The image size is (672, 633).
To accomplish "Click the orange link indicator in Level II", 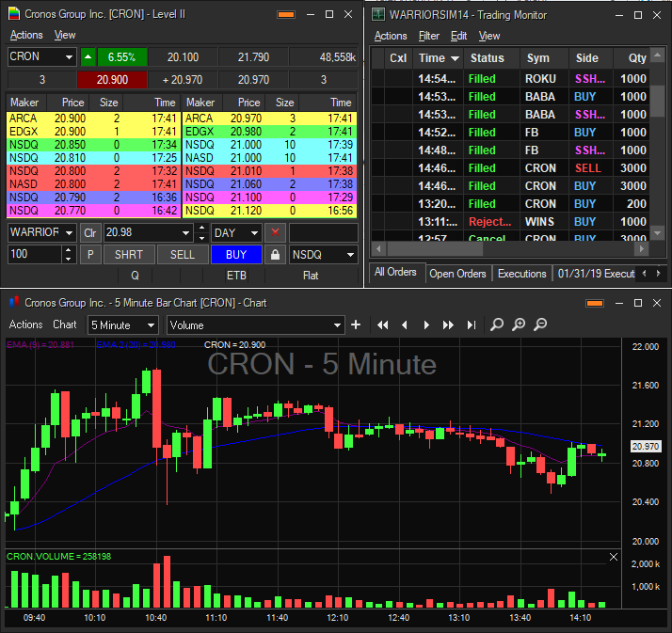I will pyautogui.click(x=286, y=14).
